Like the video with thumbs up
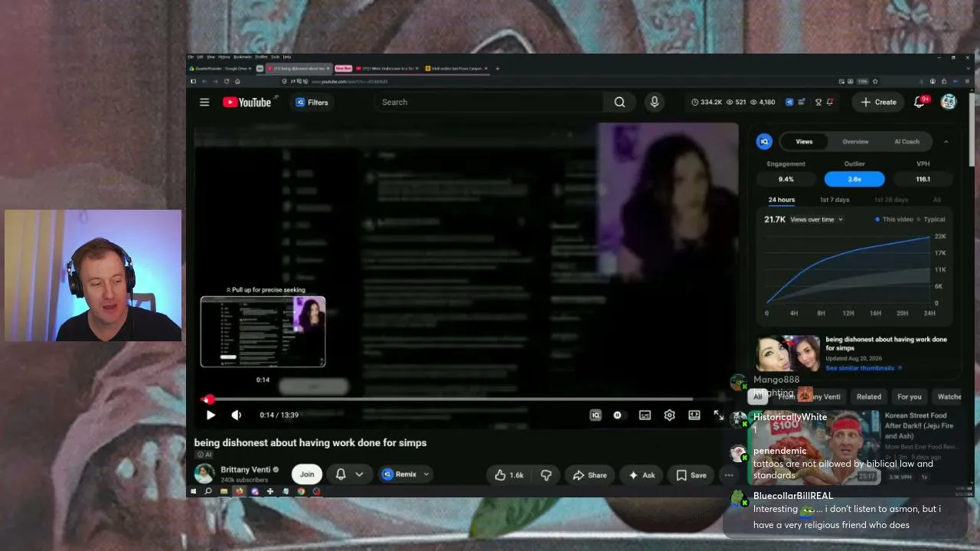980x551 pixels. pyautogui.click(x=509, y=475)
